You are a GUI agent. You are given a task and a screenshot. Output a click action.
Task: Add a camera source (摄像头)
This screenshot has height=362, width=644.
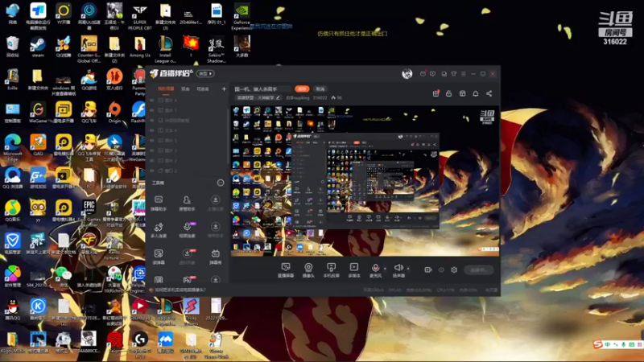click(x=308, y=270)
